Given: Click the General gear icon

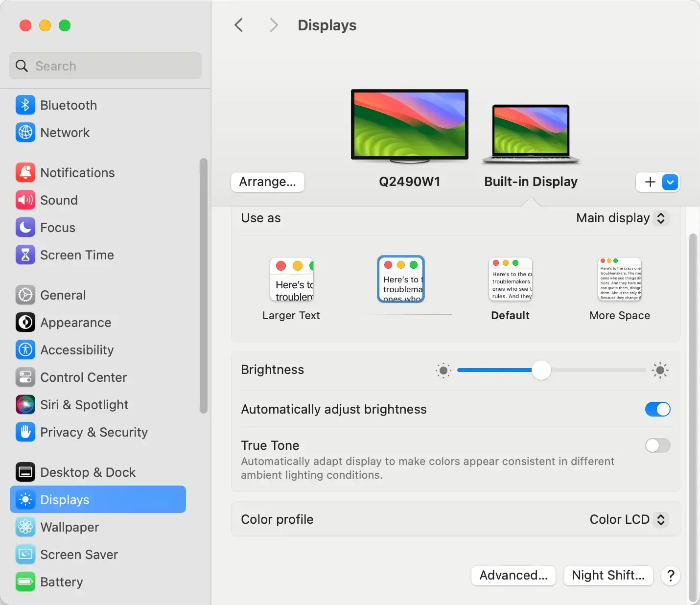Looking at the screenshot, I should 25,295.
